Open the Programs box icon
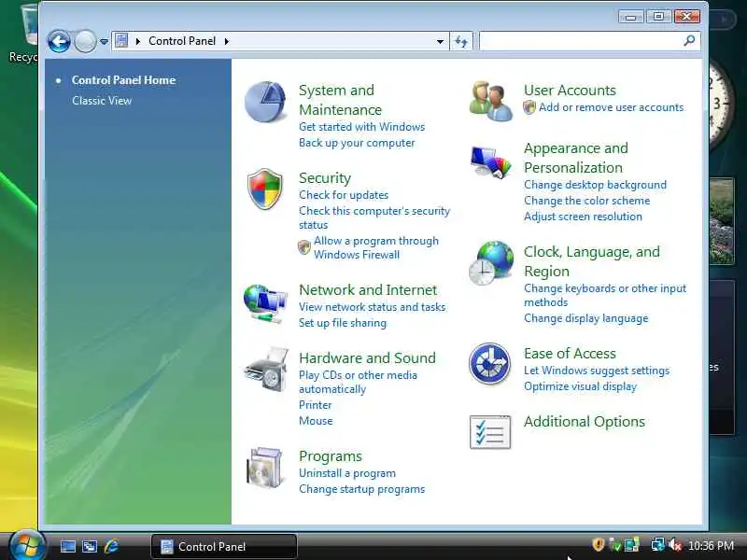The height and width of the screenshot is (560, 747). [265, 468]
